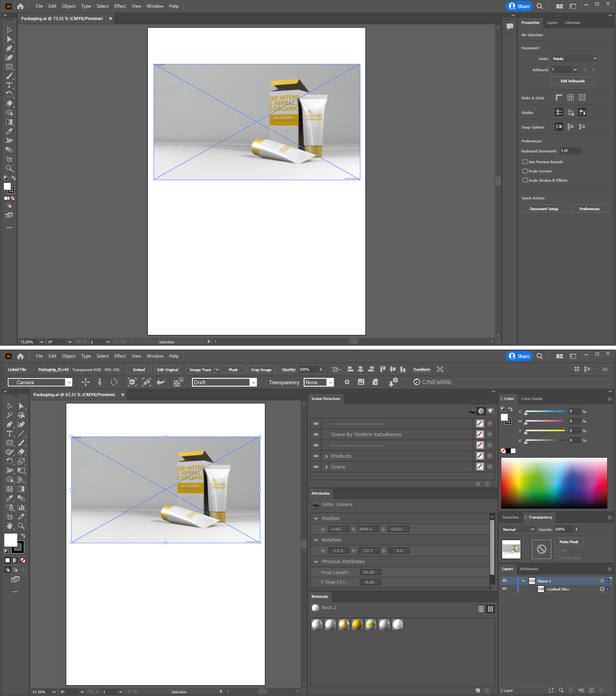Open the Window menu in the top window
The image size is (616, 696).
coord(155,6)
